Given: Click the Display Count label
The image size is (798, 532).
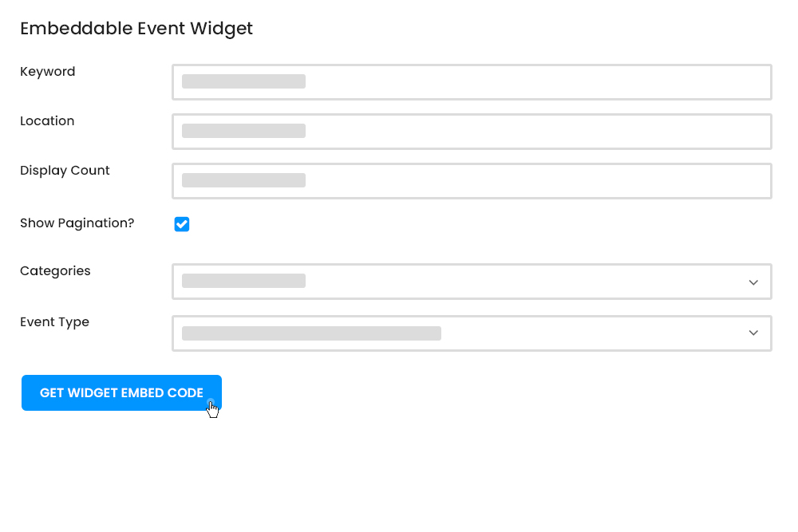Looking at the screenshot, I should [x=65, y=171].
